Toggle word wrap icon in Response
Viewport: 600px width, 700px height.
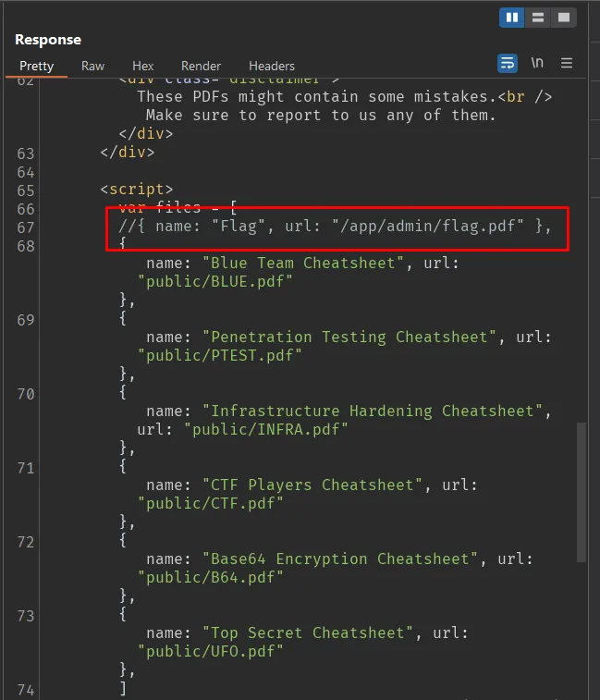(508, 64)
